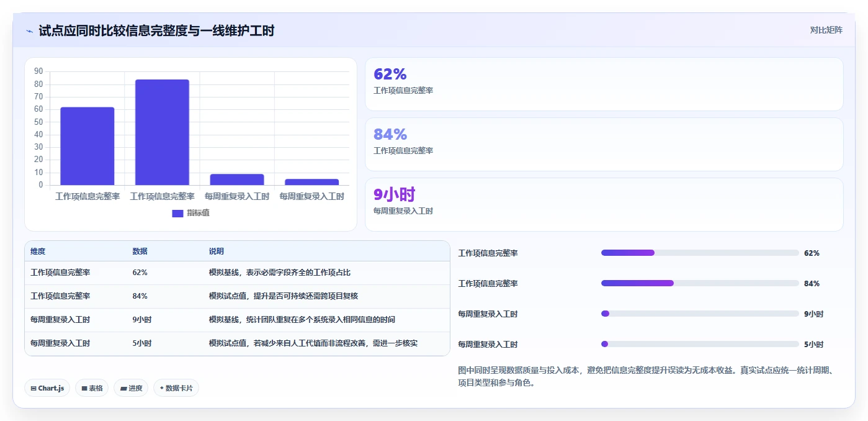Select the tallest chart bar at value 84
The height and width of the screenshot is (421, 868).
[x=162, y=132]
